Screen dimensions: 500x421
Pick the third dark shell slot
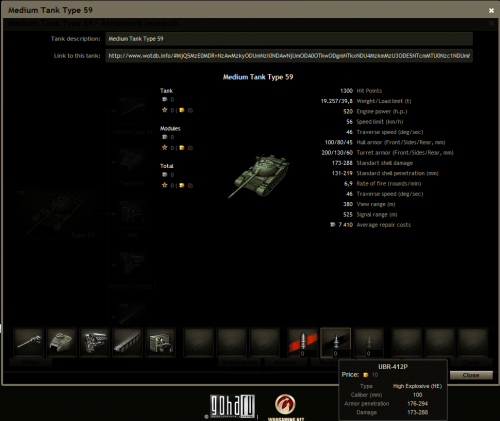(369, 342)
